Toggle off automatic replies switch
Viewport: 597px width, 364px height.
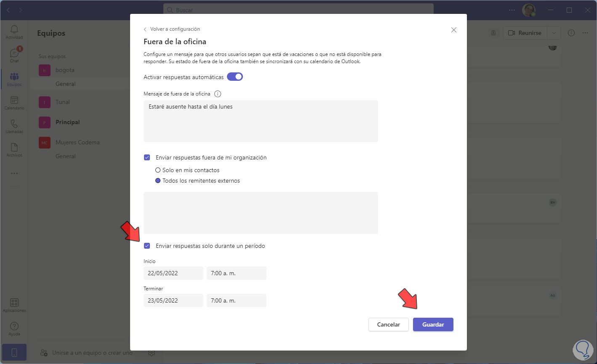[x=235, y=77]
